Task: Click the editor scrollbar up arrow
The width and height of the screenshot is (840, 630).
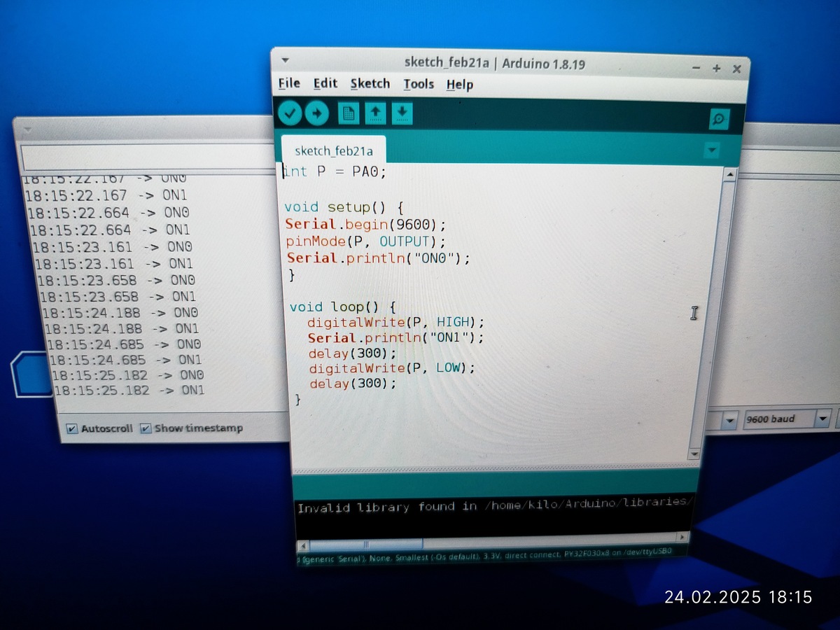Action: pyautogui.click(x=729, y=174)
